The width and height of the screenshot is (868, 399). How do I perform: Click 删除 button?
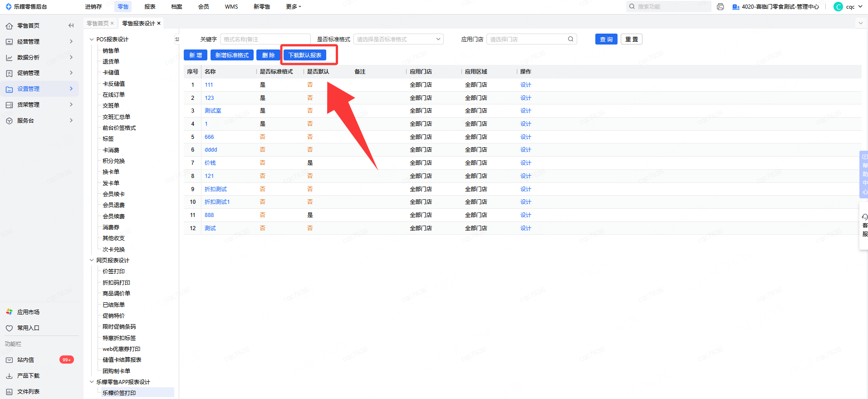point(268,55)
